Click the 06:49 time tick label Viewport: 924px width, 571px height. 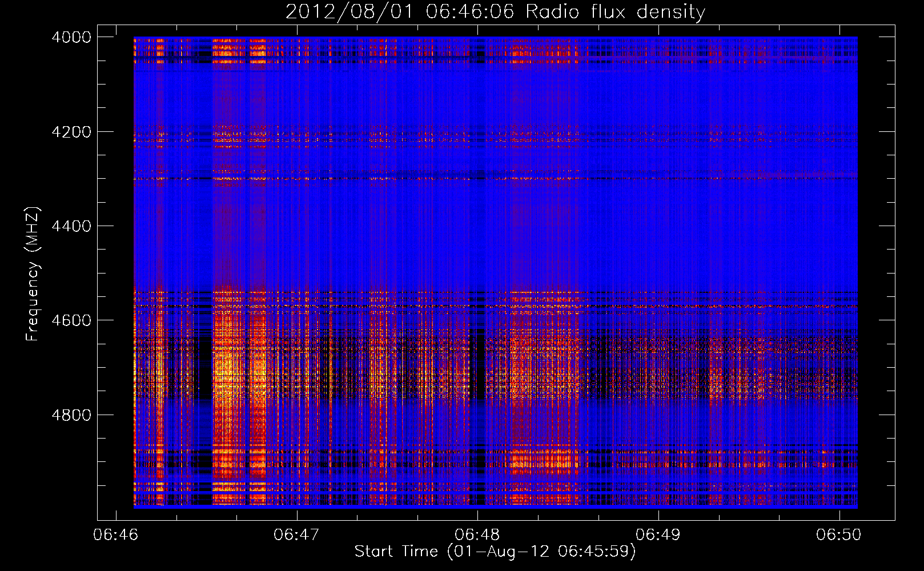[x=658, y=534]
